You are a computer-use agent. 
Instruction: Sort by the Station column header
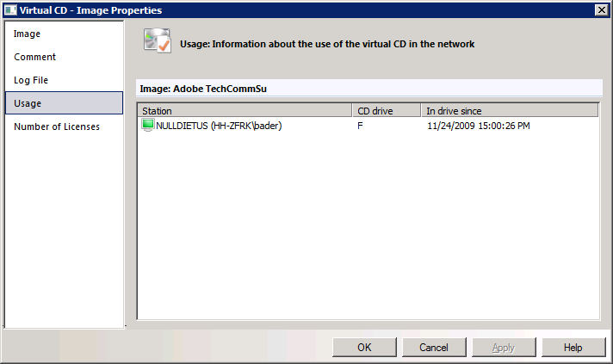point(245,111)
